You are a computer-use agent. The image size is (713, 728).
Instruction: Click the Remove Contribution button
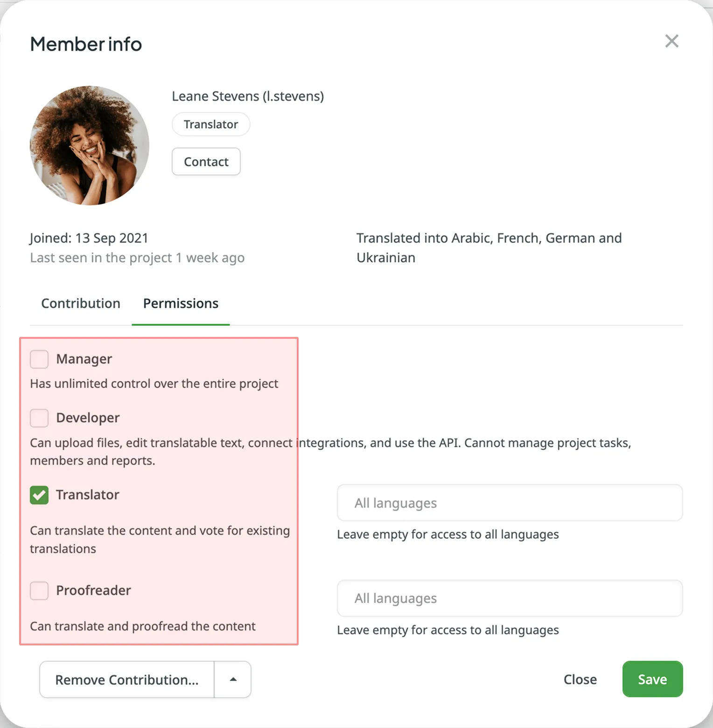point(126,679)
